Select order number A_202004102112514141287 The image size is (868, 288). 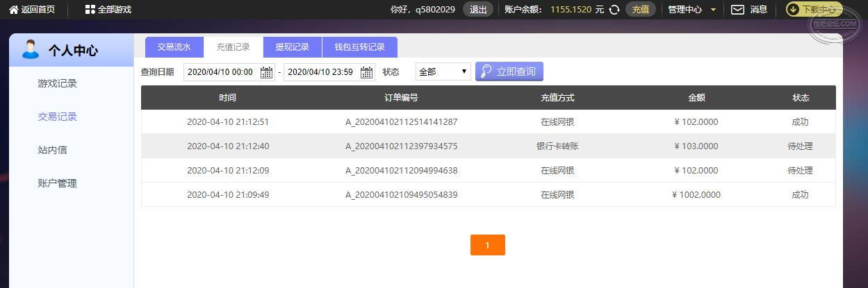402,122
